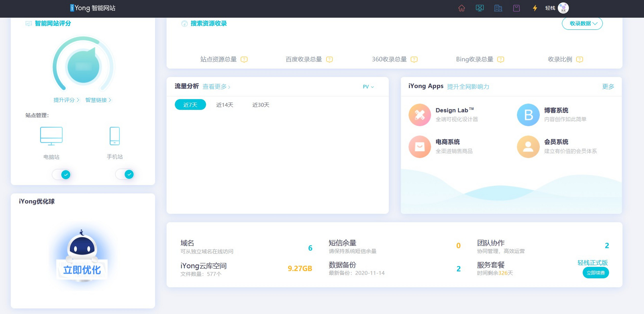Click the 会员系统 title text
Screen dimensions: 644x314
556,142
